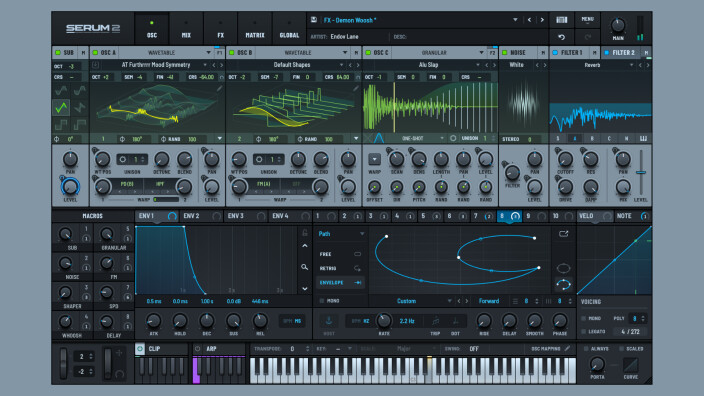
Task: Toggle the NOISE oscillator enable light
Action: 504,53
